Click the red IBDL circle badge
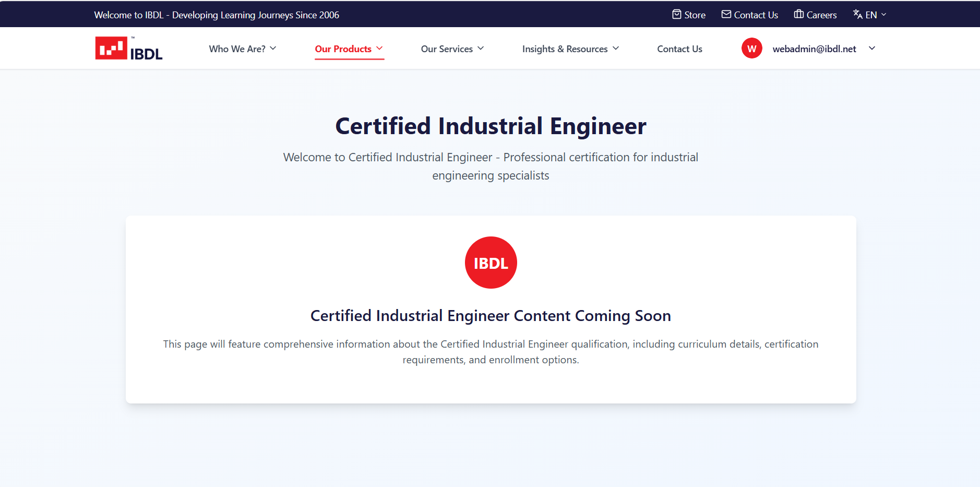 pyautogui.click(x=491, y=263)
